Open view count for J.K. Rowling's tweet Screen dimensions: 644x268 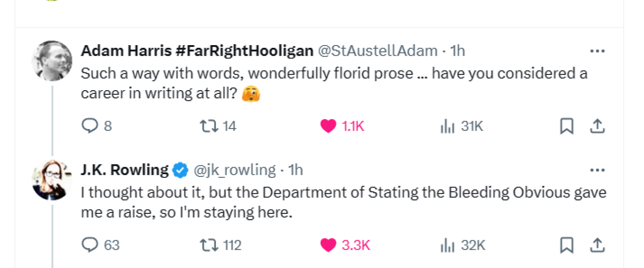click(x=447, y=245)
